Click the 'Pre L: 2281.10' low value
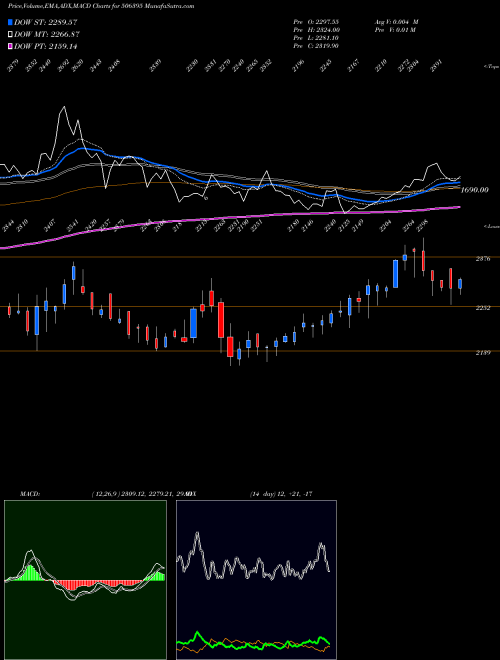 tap(316, 38)
